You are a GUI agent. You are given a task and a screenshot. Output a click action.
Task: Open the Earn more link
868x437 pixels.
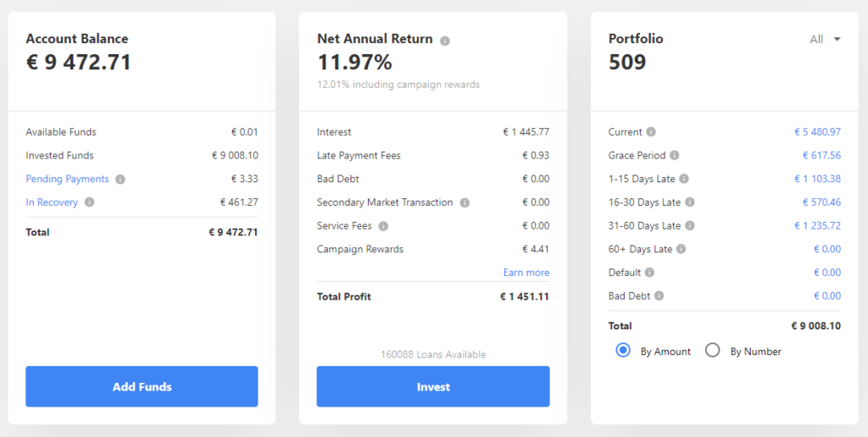click(x=526, y=273)
